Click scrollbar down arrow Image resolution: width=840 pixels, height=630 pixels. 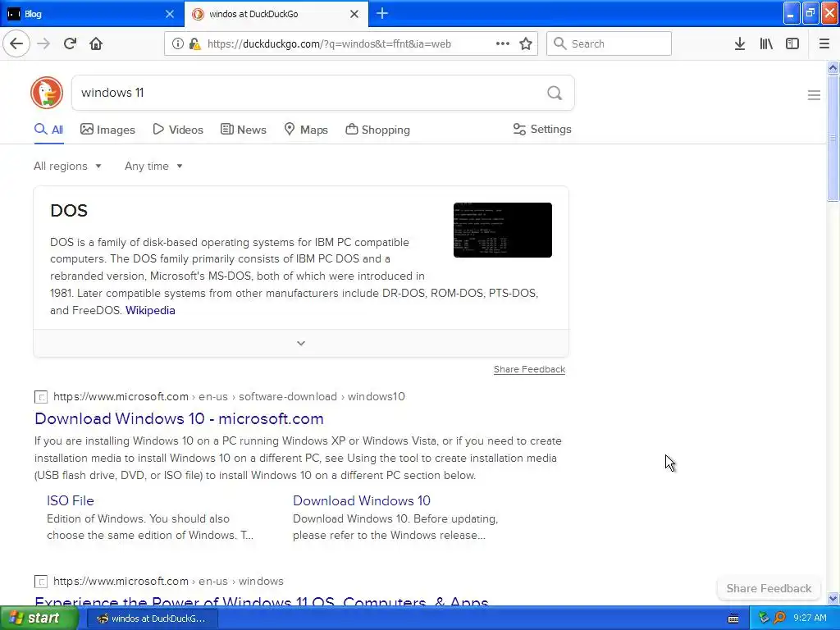click(x=833, y=598)
